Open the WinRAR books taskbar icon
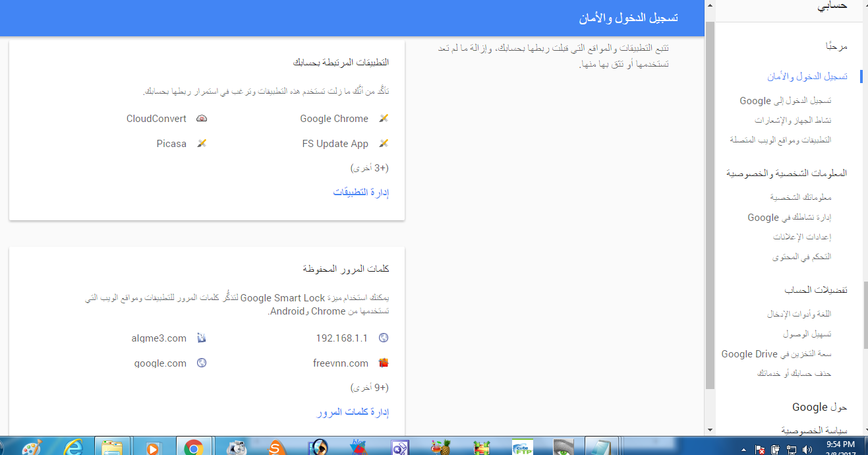Screen dimensions: 868x455 click(x=482, y=447)
